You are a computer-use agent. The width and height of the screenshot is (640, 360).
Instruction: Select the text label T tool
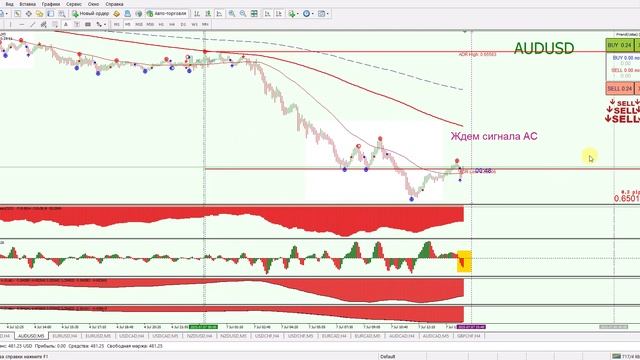tap(77, 24)
